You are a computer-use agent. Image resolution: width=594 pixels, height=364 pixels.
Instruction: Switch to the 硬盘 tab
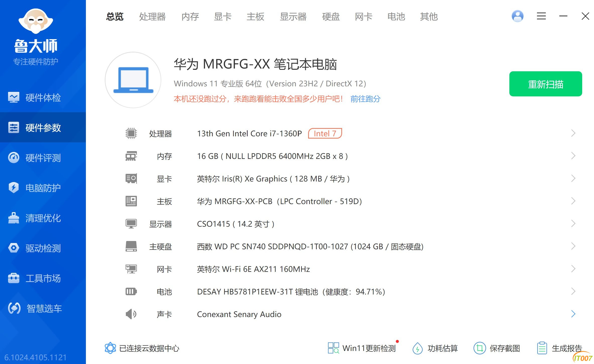point(331,17)
